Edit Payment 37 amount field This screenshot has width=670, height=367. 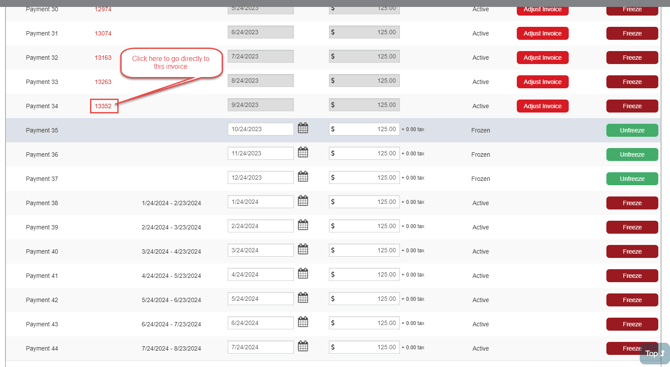364,178
